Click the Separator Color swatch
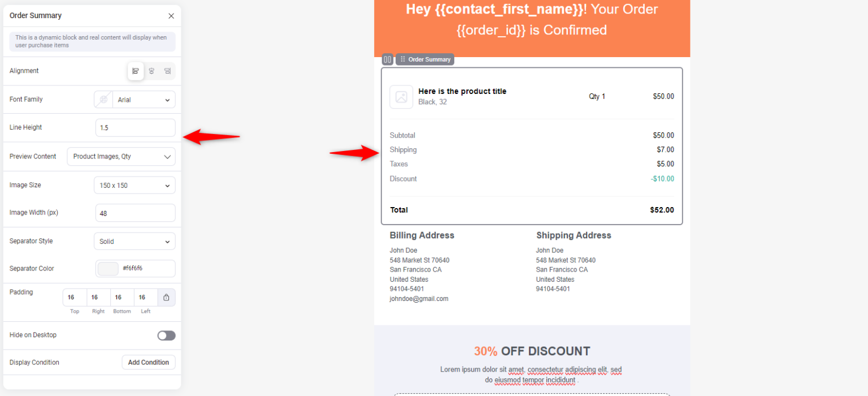This screenshot has width=868, height=396. [107, 268]
